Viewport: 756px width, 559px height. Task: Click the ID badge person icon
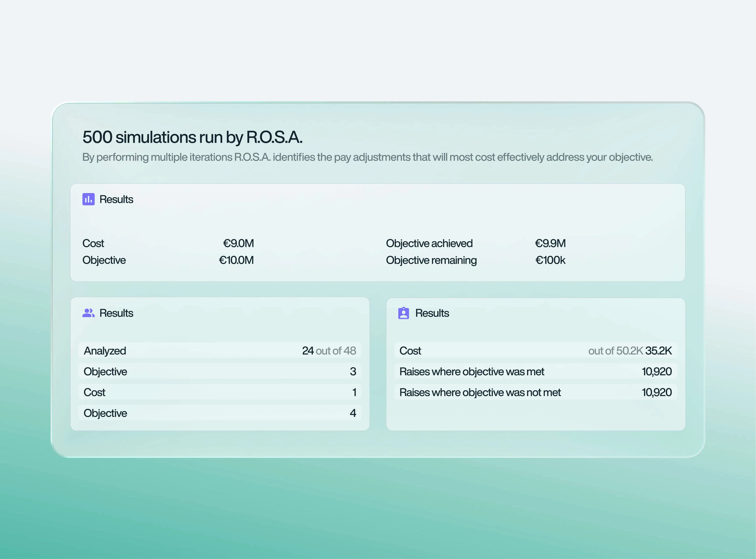pos(403,313)
